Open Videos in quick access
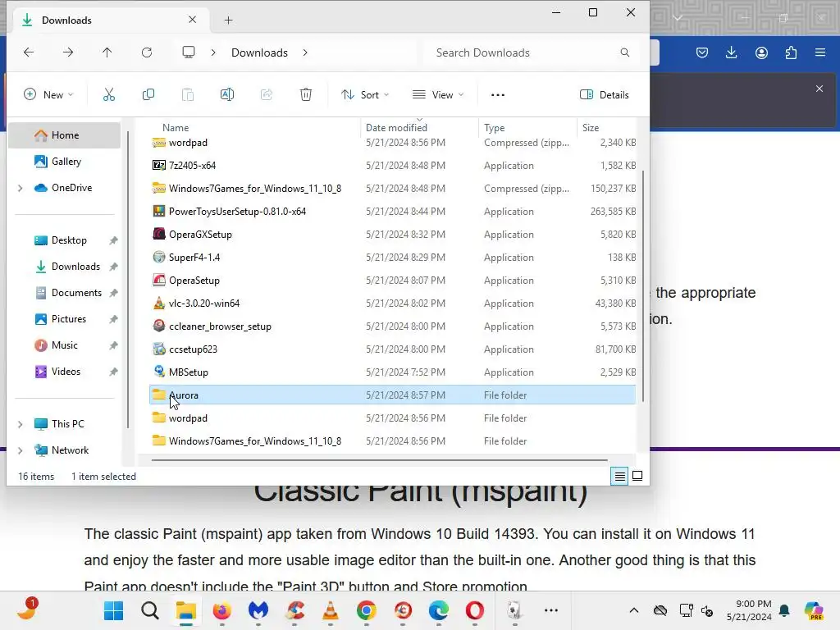This screenshot has width=840, height=630. (65, 372)
